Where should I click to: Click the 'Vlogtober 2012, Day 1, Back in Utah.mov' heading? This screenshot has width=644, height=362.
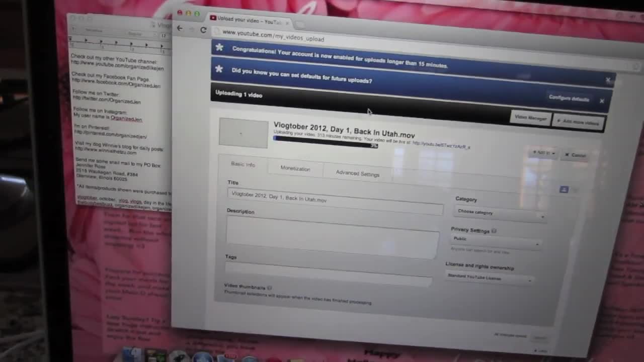point(344,130)
